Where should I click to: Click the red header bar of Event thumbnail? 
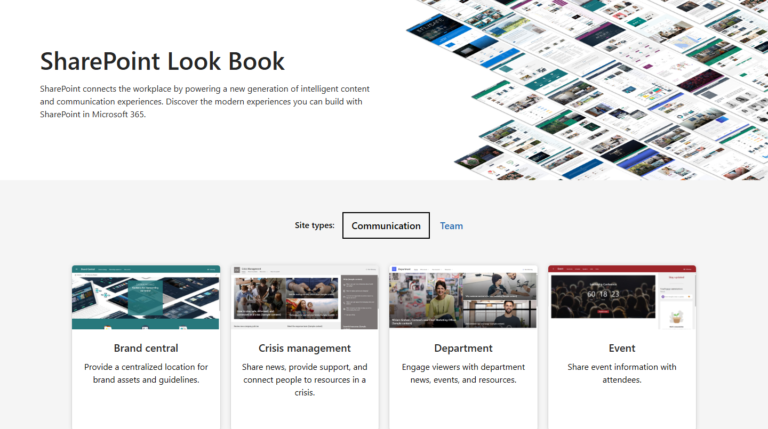point(621,269)
